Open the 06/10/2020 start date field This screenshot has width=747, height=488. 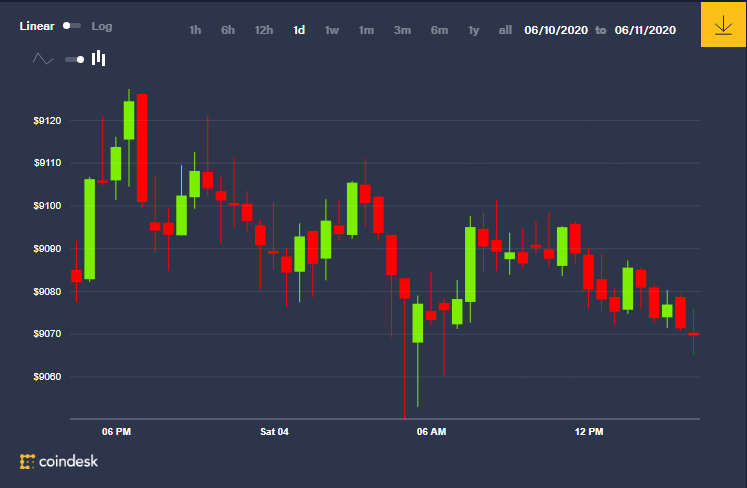pyautogui.click(x=556, y=30)
